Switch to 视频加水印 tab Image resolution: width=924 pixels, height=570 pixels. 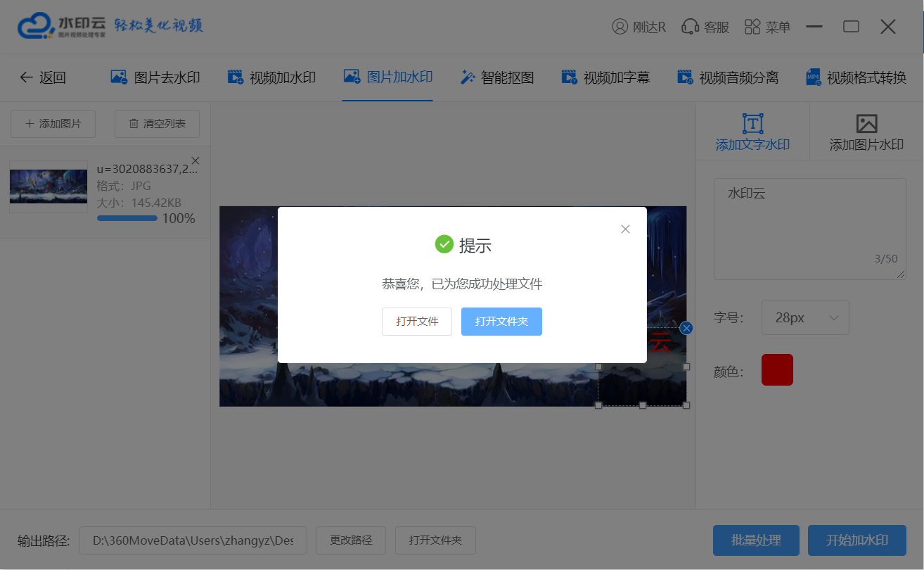pyautogui.click(x=271, y=77)
